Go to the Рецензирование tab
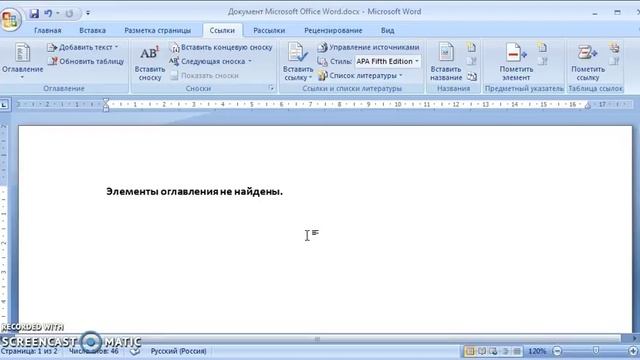Screen dimensions: 640x360 pyautogui.click(x=333, y=31)
